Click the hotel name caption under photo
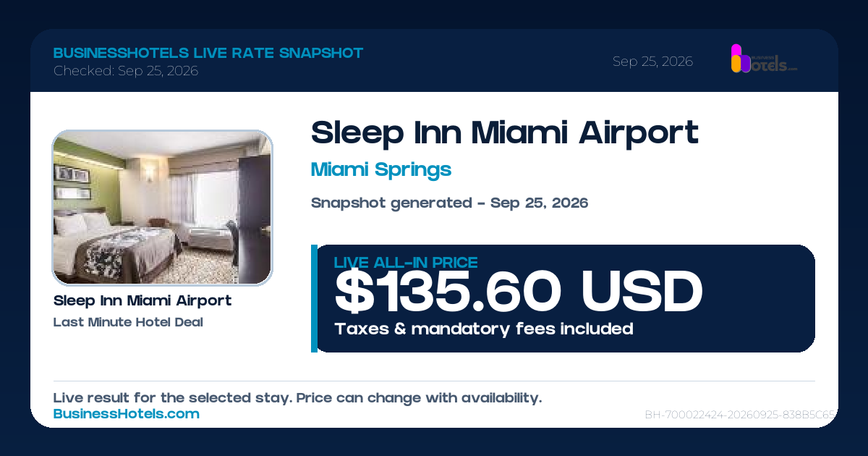Viewport: 868px width, 456px height. [x=142, y=300]
